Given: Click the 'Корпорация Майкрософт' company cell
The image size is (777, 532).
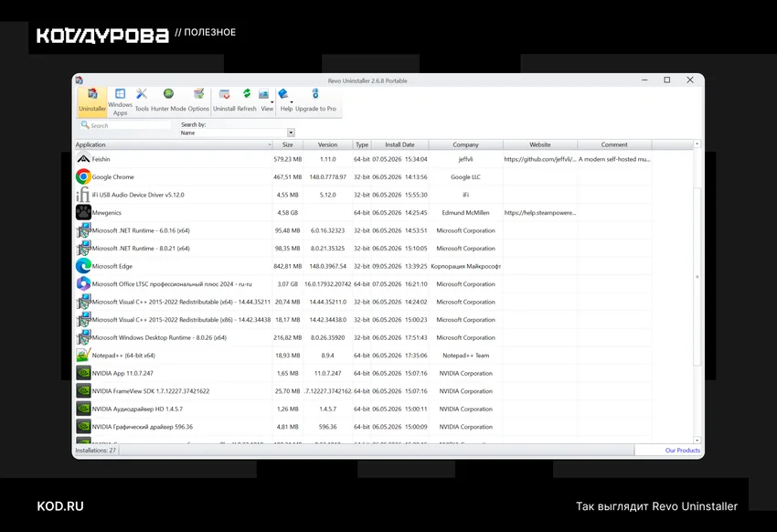Looking at the screenshot, I should [x=466, y=266].
